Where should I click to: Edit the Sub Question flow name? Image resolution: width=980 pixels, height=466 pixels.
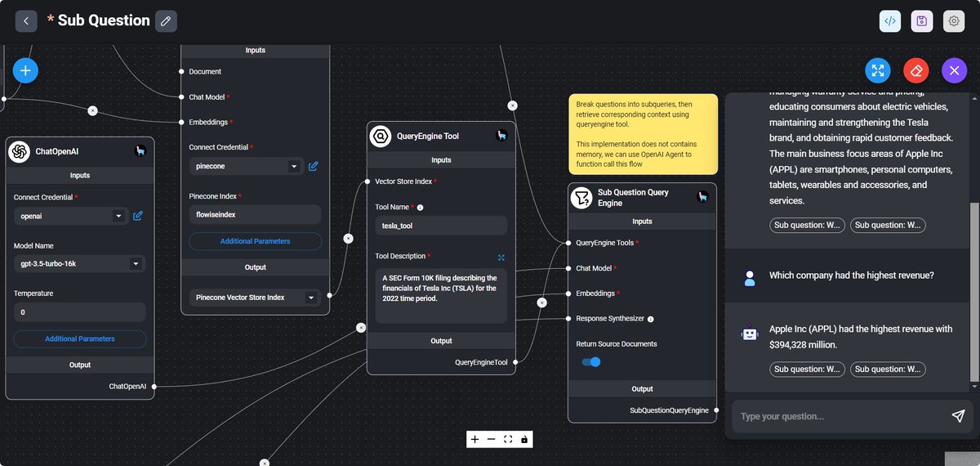(166, 21)
